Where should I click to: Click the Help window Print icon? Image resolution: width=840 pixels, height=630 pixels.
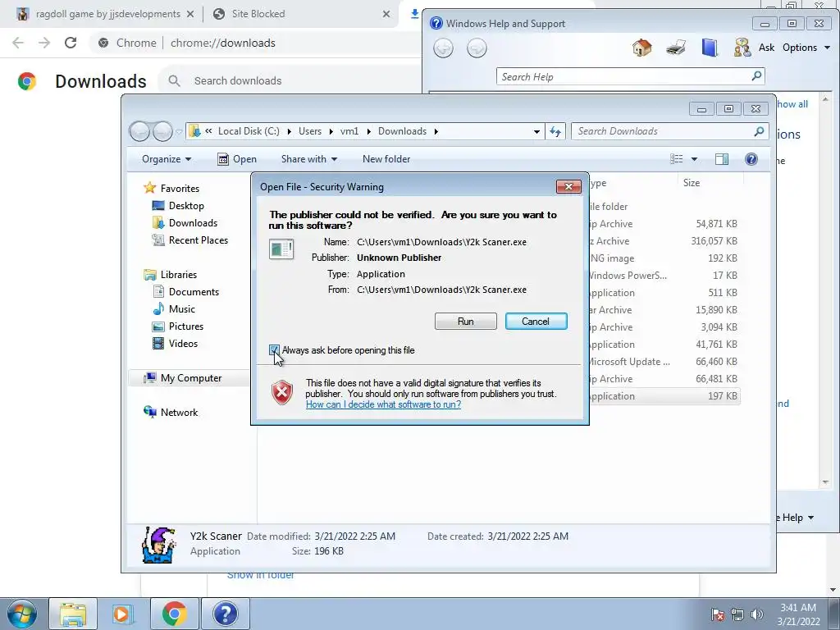coord(676,48)
